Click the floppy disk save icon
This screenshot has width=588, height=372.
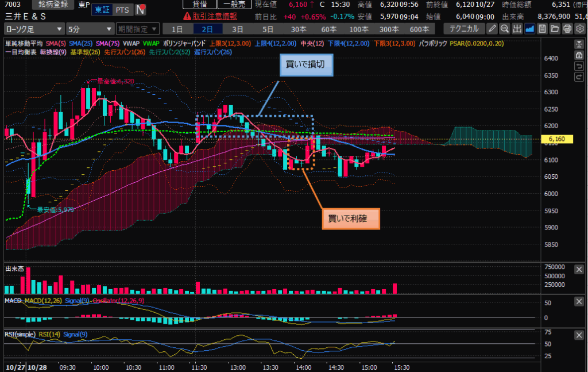point(542,28)
